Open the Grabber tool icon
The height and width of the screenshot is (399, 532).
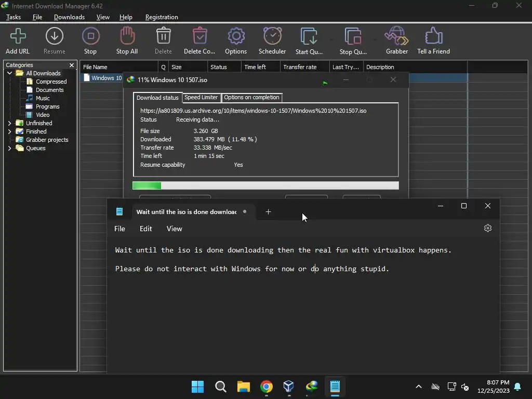[396, 36]
